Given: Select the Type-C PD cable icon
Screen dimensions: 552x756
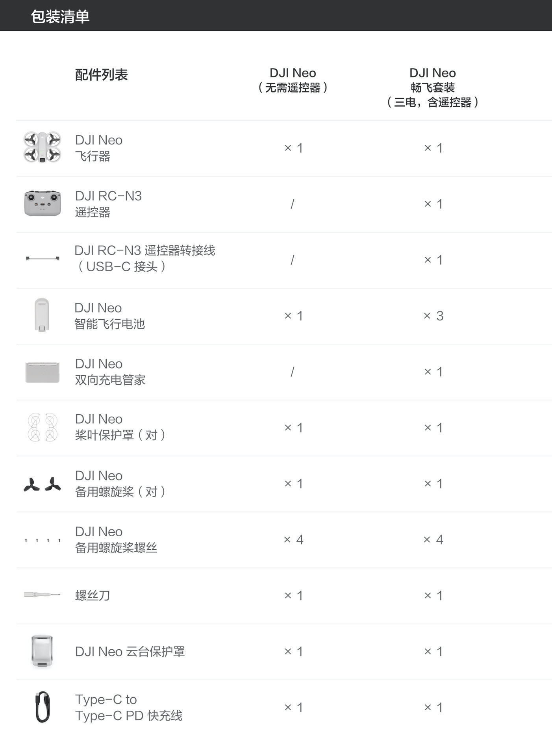Looking at the screenshot, I should click(43, 707).
